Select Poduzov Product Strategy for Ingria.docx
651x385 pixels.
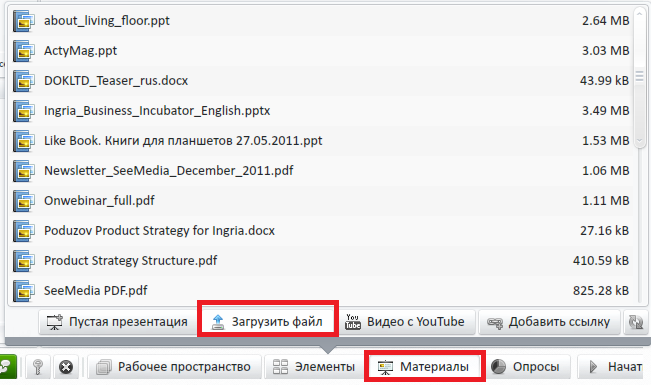tap(159, 231)
